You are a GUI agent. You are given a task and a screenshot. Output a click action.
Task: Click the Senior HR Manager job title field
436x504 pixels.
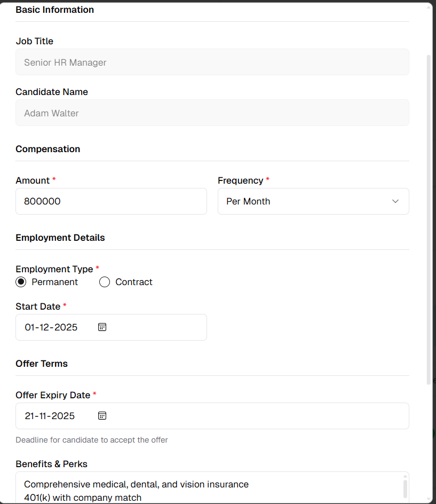point(212,62)
